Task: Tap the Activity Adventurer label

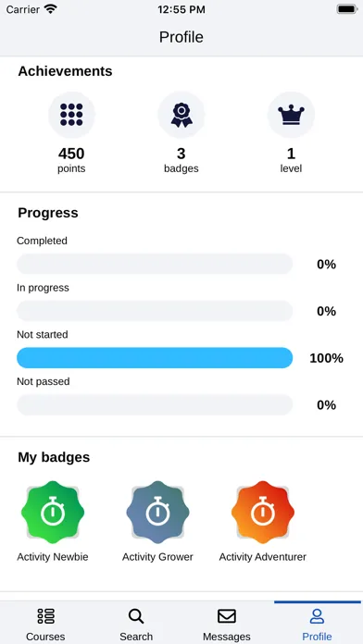Action: (263, 557)
